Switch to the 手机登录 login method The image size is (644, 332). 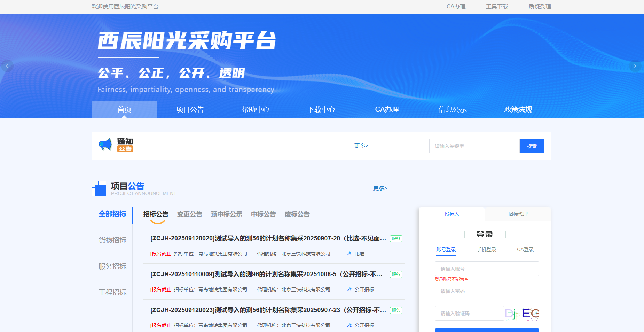coord(487,249)
